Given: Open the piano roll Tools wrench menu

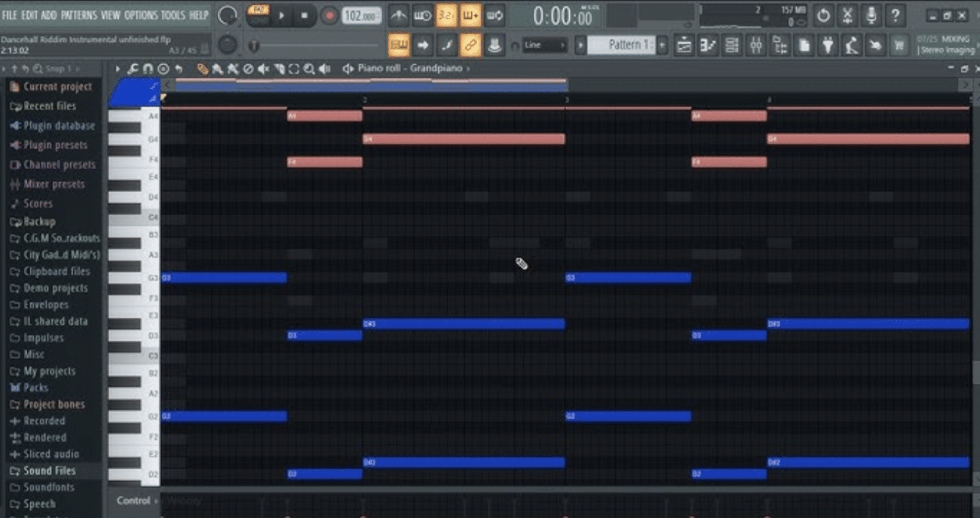Looking at the screenshot, I should [133, 69].
